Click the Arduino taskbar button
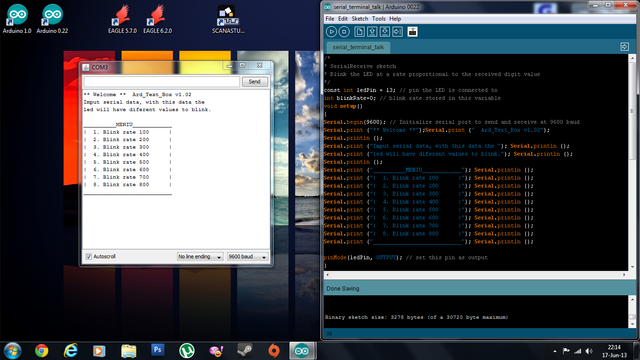Image resolution: width=640 pixels, height=360 pixels. 302,351
